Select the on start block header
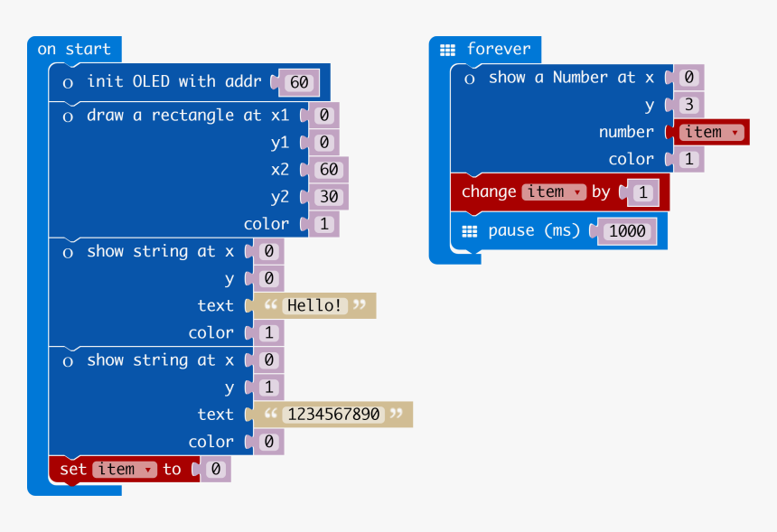Image resolution: width=777 pixels, height=532 pixels. [74, 49]
